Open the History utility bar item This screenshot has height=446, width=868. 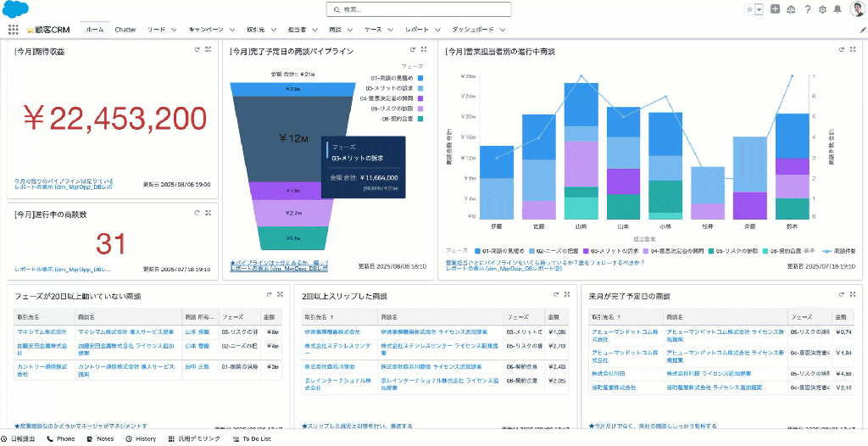point(142,439)
